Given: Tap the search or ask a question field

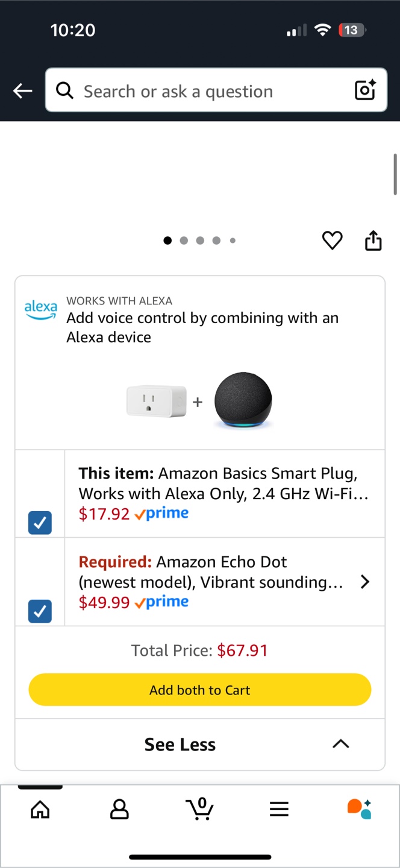Looking at the screenshot, I should tap(205, 91).
